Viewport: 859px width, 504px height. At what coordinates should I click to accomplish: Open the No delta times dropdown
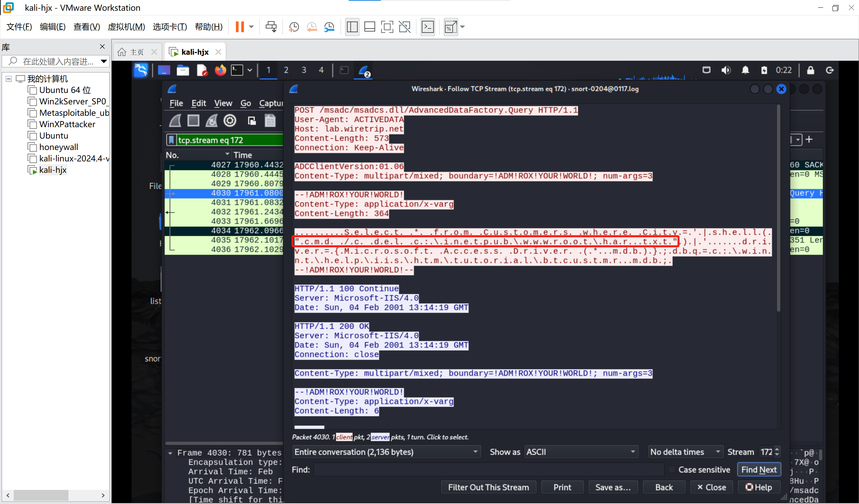coord(686,452)
